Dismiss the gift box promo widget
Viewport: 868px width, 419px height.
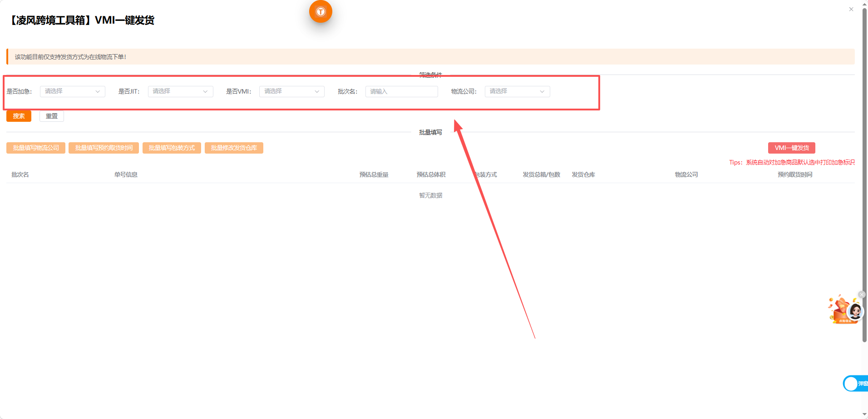(x=862, y=294)
